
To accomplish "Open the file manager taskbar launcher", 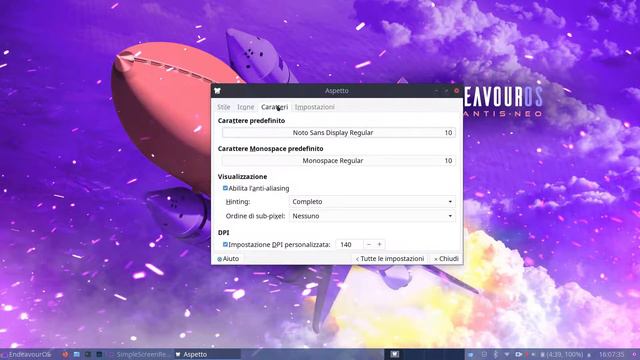I will (x=76, y=354).
